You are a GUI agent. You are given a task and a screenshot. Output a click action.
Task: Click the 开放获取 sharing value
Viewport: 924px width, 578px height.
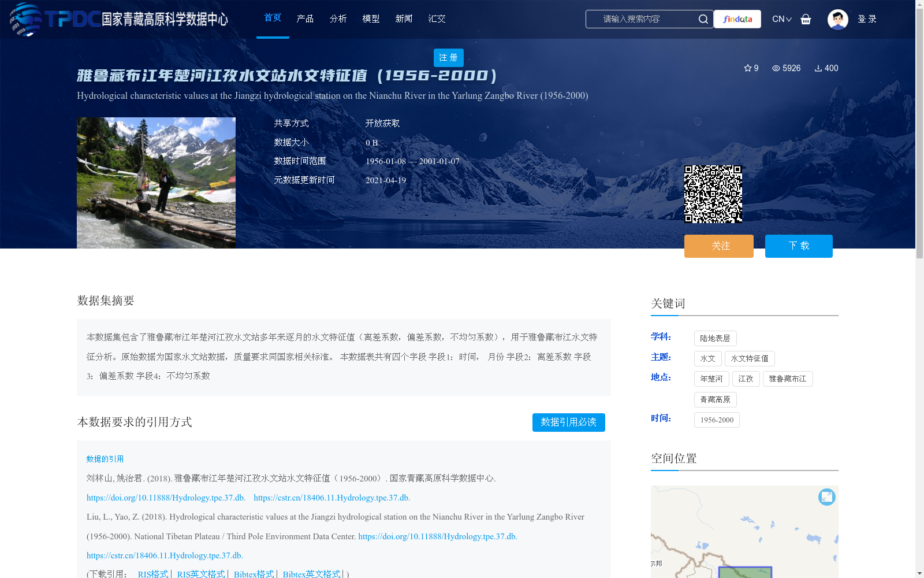coord(382,124)
